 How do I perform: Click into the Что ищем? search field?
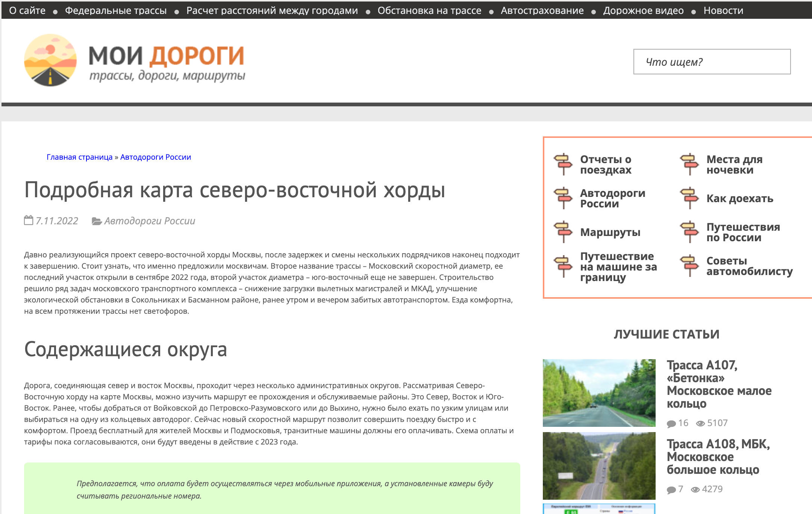coord(712,62)
